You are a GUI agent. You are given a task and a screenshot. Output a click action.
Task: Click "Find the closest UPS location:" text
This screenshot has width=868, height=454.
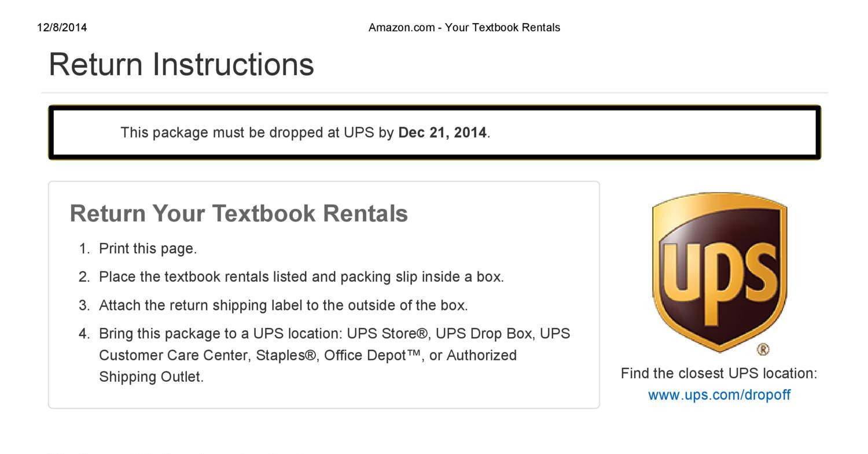pos(719,374)
